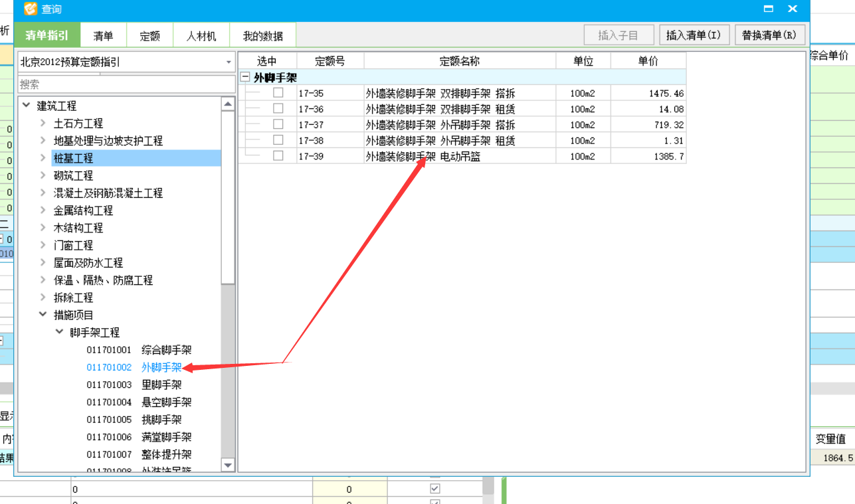This screenshot has height=504, width=855.
Task: Select 011701004 悬空脚手架 item
Action: pyautogui.click(x=139, y=402)
